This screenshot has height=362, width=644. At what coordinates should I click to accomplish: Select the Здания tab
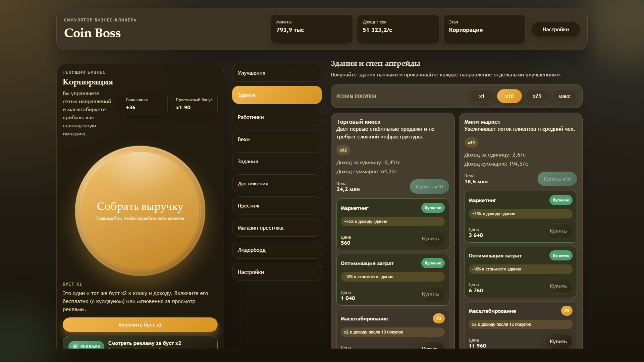277,95
